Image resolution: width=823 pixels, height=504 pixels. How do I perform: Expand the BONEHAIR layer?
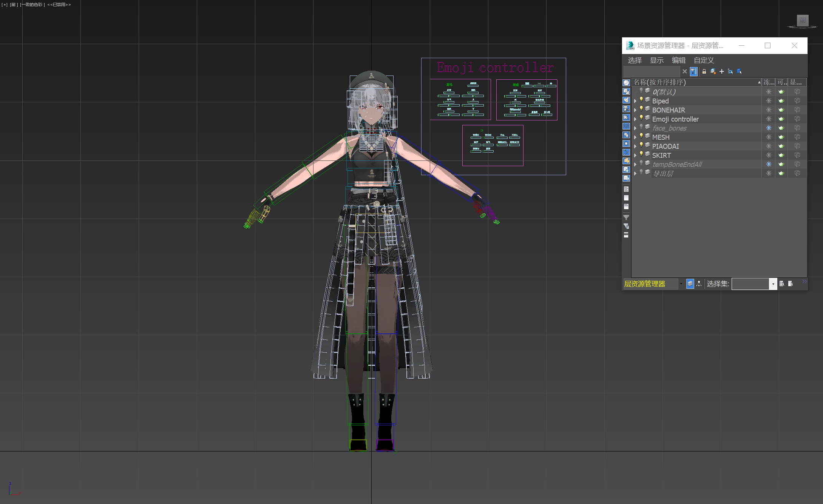635,110
